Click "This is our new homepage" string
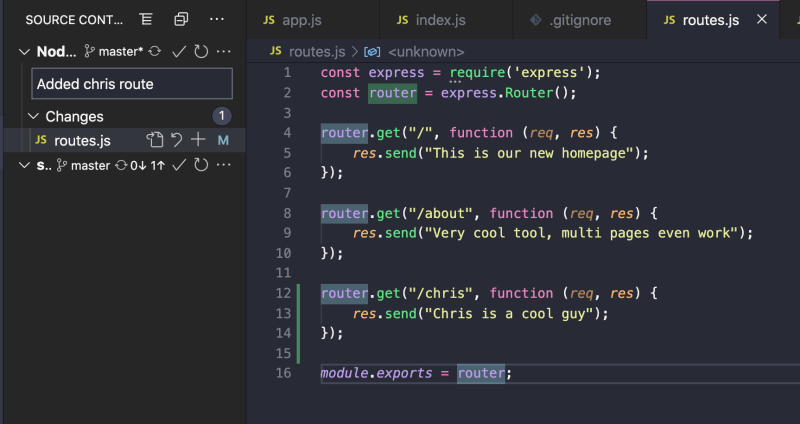Image resolution: width=800 pixels, height=424 pixels. 529,153
